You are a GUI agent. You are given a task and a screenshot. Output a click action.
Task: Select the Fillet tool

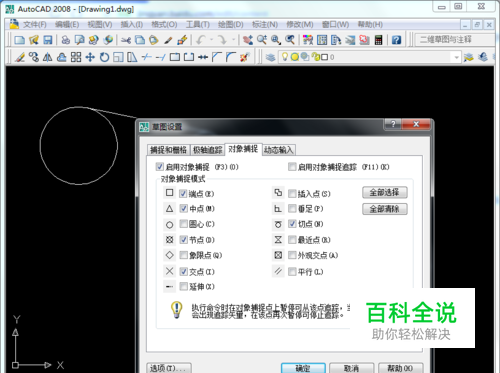pos(231,57)
